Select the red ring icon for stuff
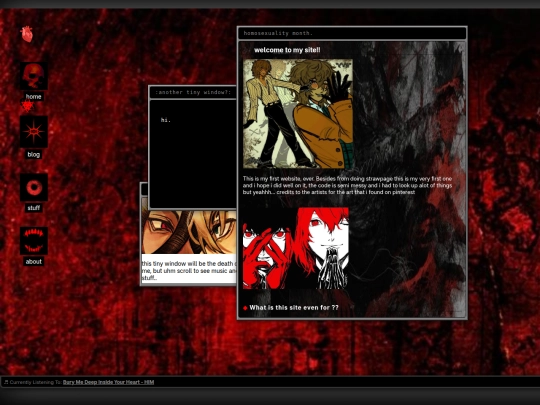 [x=34, y=187]
